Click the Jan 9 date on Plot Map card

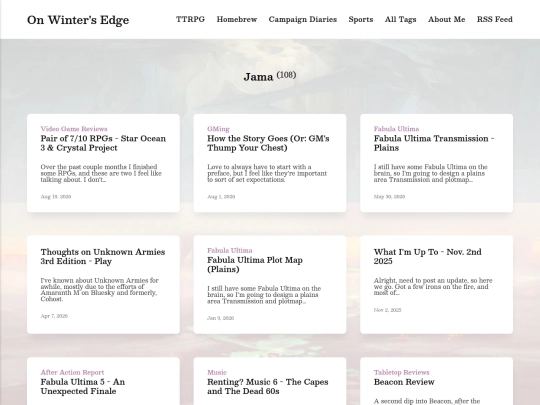(220, 318)
